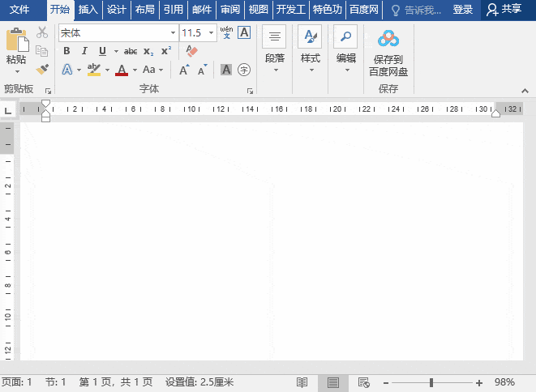This screenshot has height=392, width=536.
Task: Toggle bold formatting
Action: pos(67,51)
